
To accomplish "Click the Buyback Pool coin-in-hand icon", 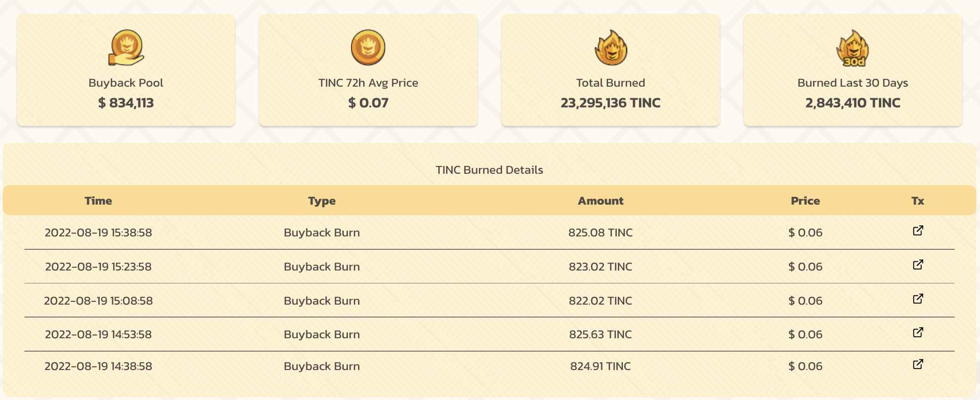I will 125,47.
